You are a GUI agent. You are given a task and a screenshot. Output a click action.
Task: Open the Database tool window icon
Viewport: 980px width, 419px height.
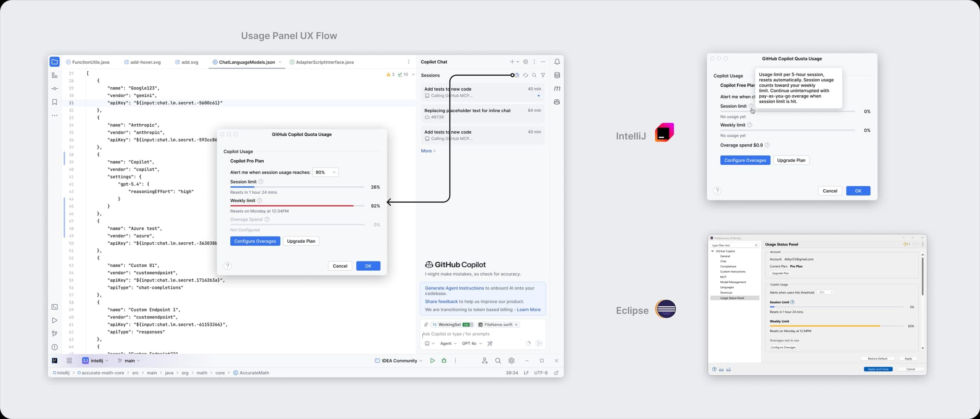coord(557,75)
